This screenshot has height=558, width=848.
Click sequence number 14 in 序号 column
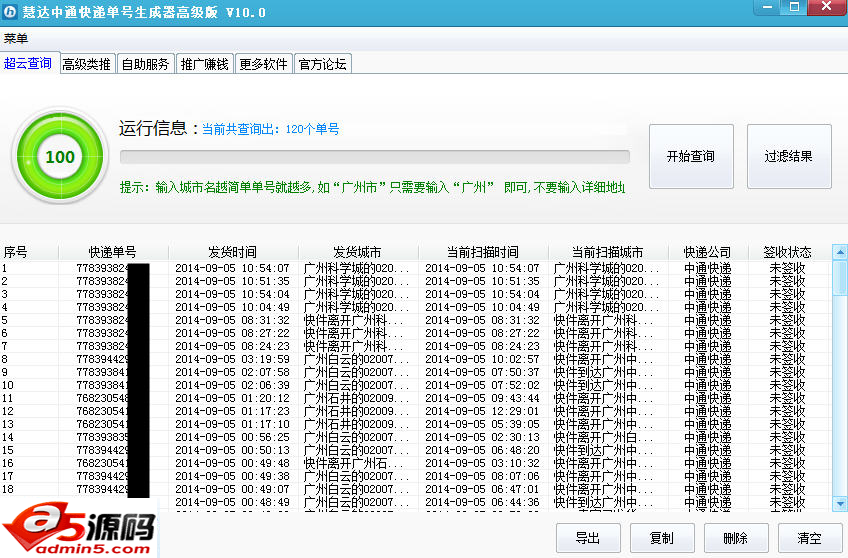(x=8, y=437)
